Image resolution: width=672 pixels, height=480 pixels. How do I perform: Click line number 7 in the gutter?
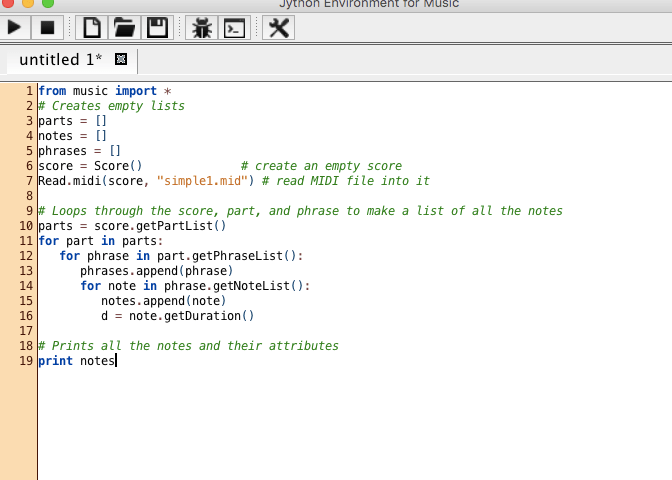point(30,181)
